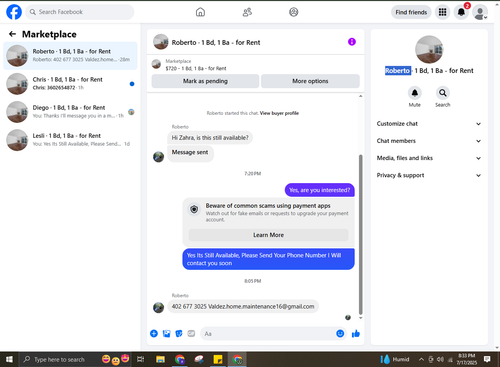Click Learn More on scam warning
Screen dimensions: 500x367
[x=268, y=235]
